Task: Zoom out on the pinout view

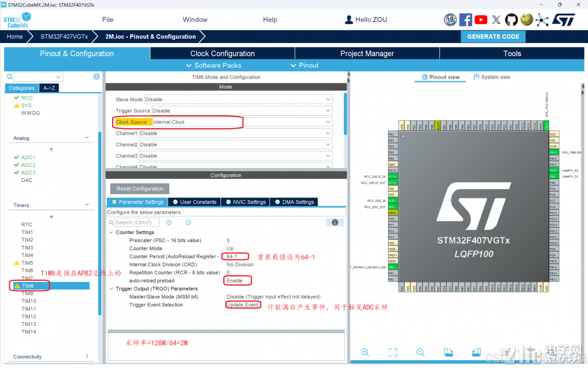Action: click(420, 352)
